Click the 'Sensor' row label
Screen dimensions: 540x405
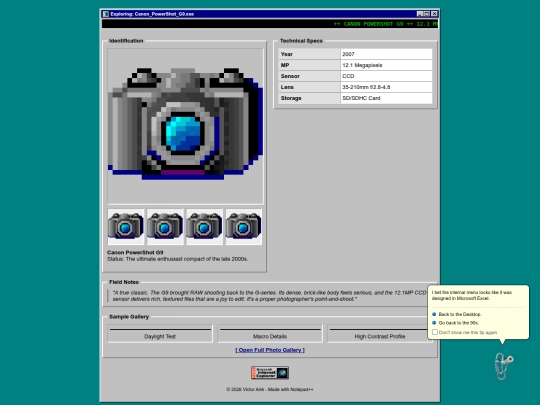[x=309, y=76]
